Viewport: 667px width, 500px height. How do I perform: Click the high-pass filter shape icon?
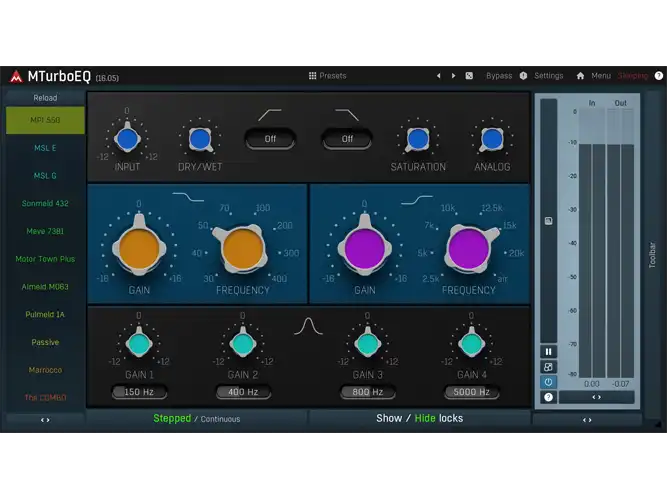coord(270,115)
